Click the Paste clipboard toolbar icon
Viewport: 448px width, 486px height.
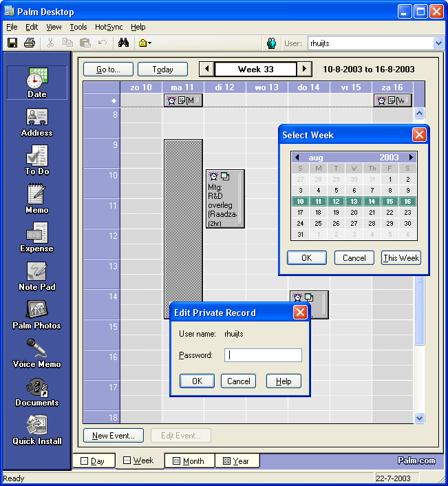click(85, 43)
